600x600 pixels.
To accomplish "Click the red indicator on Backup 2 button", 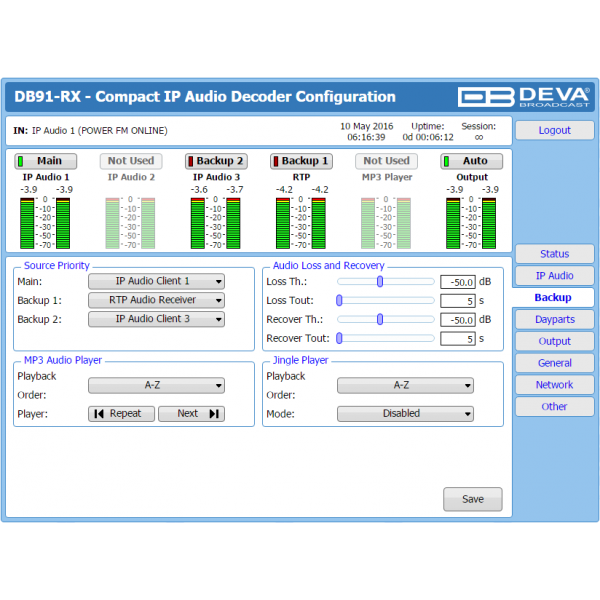I will coord(191,161).
